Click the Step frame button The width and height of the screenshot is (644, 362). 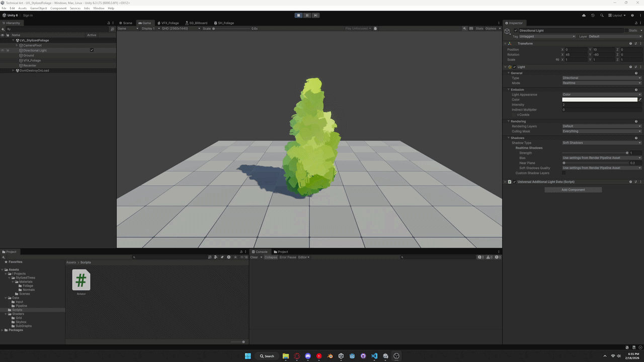coord(315,15)
